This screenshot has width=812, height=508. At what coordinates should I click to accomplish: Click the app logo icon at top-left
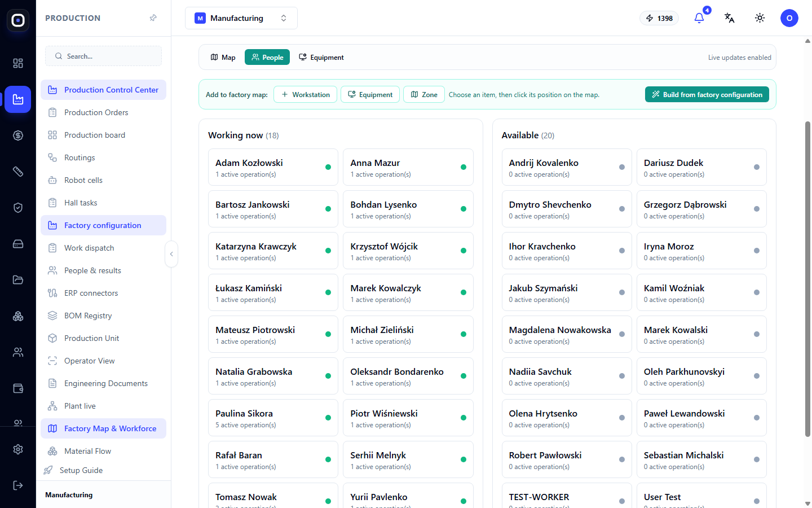tap(18, 20)
